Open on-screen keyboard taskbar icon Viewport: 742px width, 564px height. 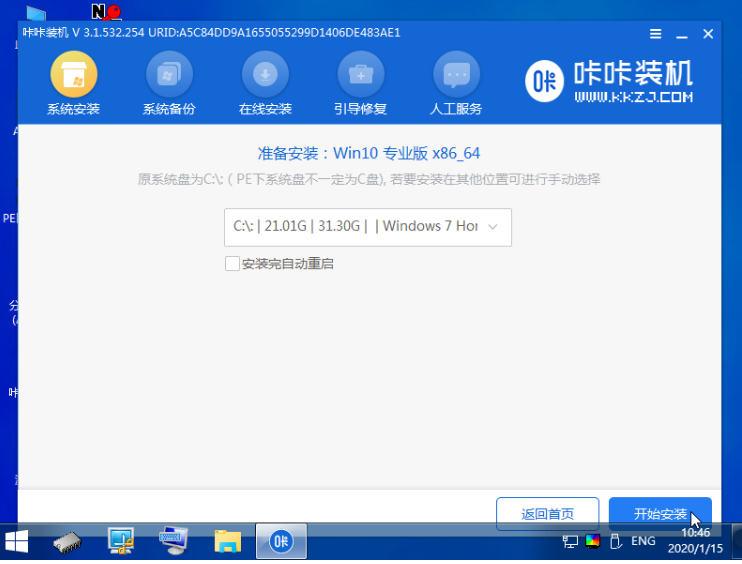[x=174, y=542]
